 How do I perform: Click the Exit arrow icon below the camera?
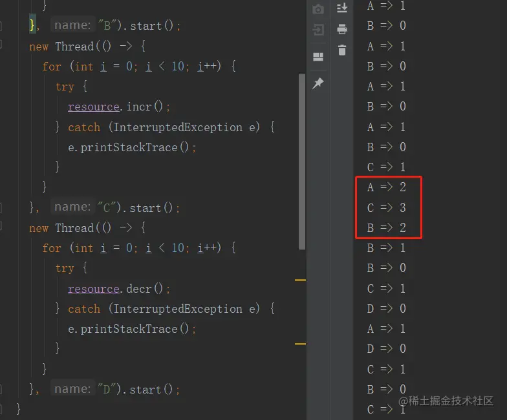318,30
